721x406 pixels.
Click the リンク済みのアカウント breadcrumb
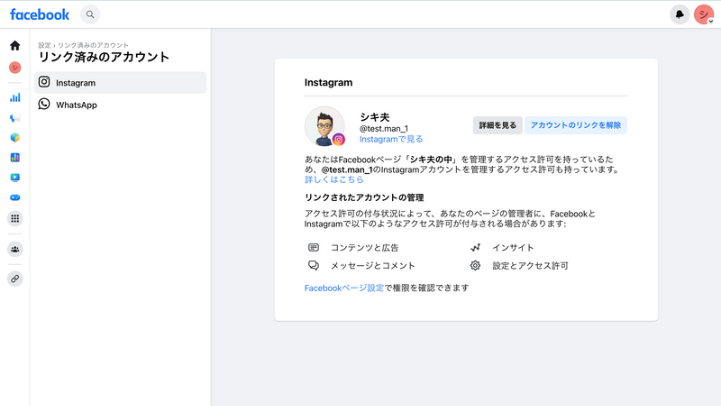click(x=93, y=45)
